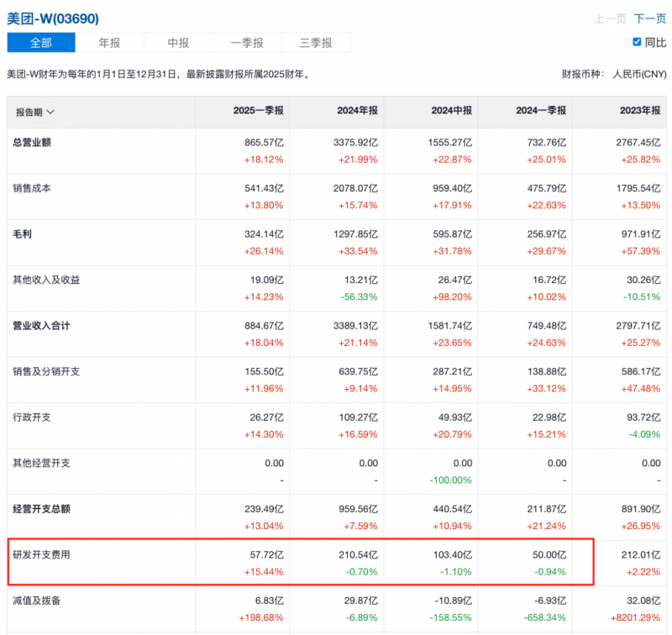
Task: Toggle the 同比 checkbox
Action: pyautogui.click(x=637, y=42)
